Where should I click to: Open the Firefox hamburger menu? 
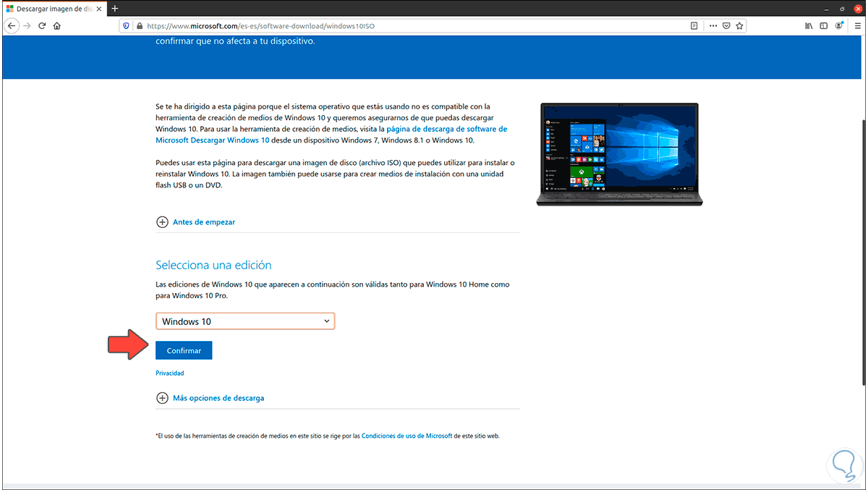click(859, 25)
